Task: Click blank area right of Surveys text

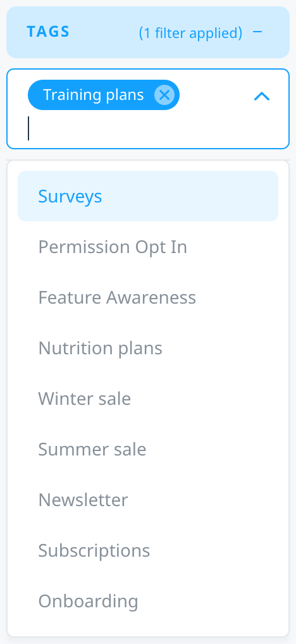Action: [189, 196]
